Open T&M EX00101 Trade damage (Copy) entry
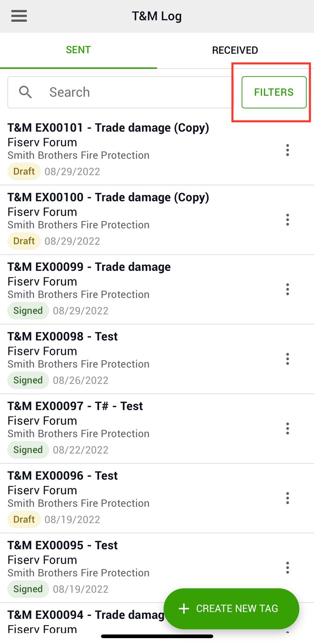Viewport: 314px width, 644px height. pos(108,128)
